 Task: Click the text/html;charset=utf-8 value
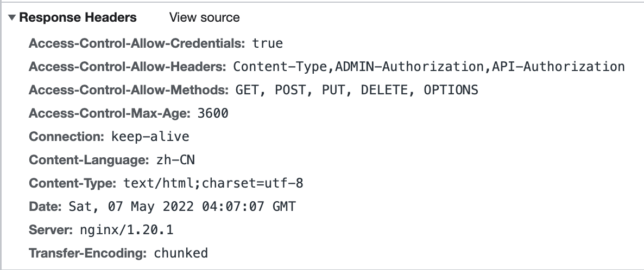click(213, 183)
